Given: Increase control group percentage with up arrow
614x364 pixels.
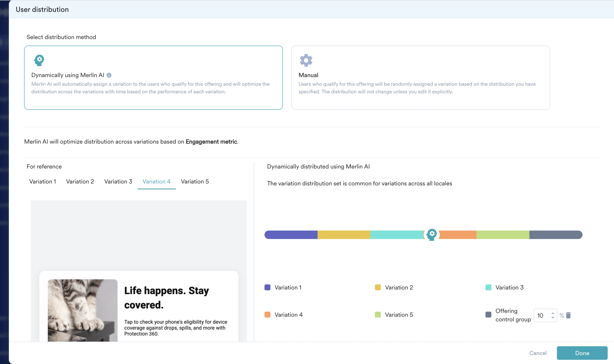Looking at the screenshot, I should (x=553, y=313).
